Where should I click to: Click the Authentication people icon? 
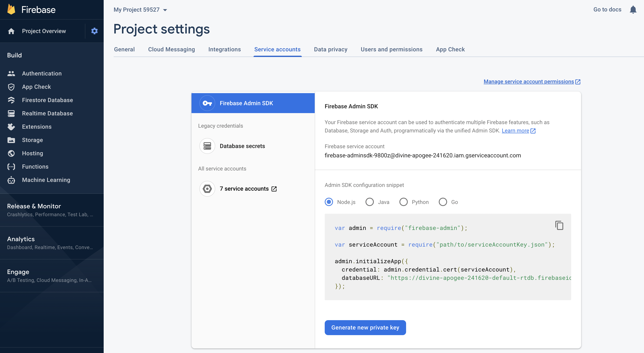(11, 73)
